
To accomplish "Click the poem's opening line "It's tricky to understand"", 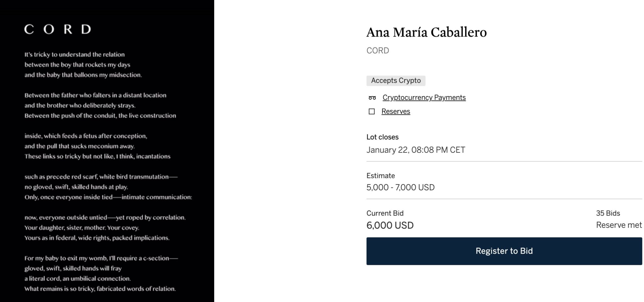I will [75, 55].
